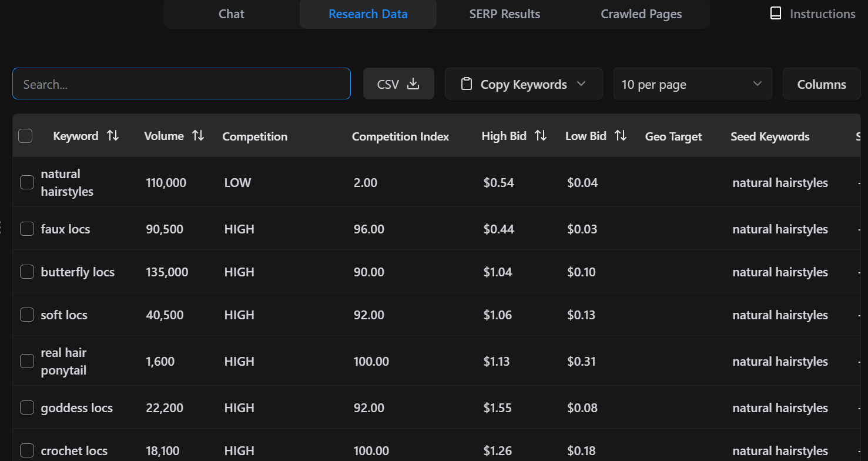
Task: Sort by Volume using arrows icon
Action: [199, 136]
